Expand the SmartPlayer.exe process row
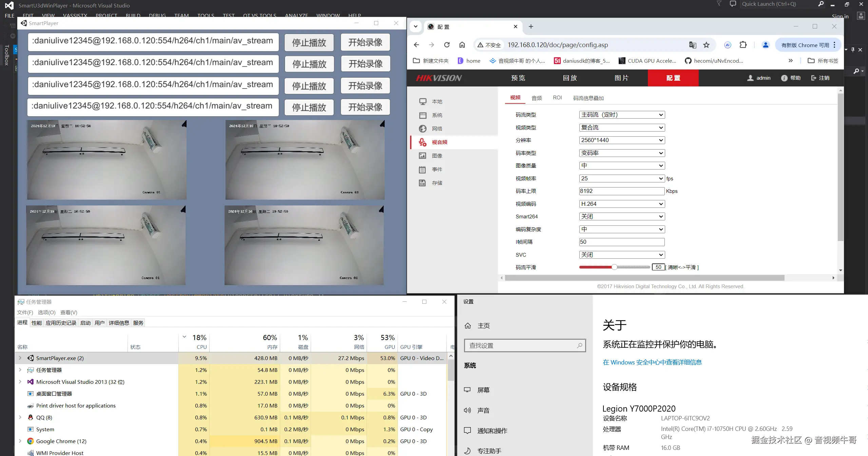868x456 pixels. [x=20, y=358]
